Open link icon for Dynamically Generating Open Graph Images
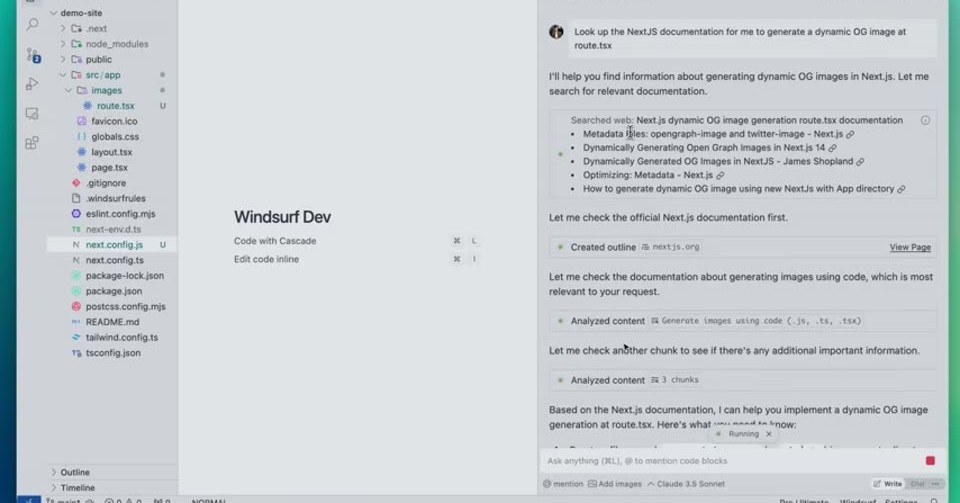 pos(832,148)
